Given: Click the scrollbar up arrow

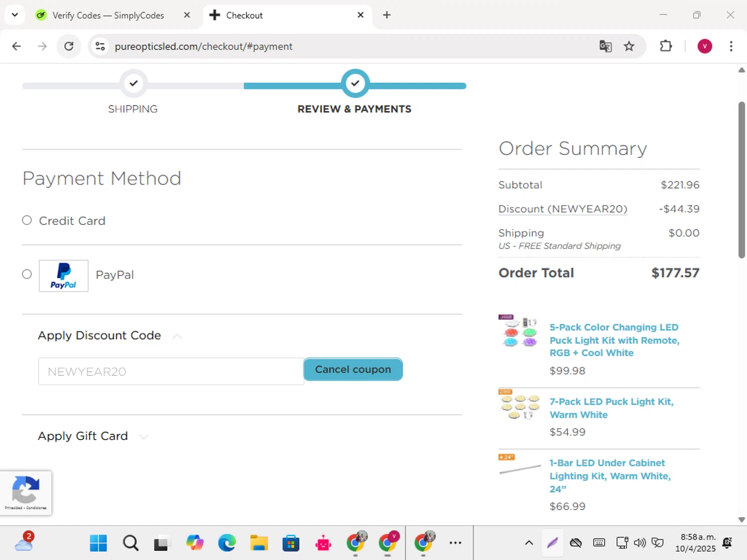Looking at the screenshot, I should pyautogui.click(x=742, y=70).
